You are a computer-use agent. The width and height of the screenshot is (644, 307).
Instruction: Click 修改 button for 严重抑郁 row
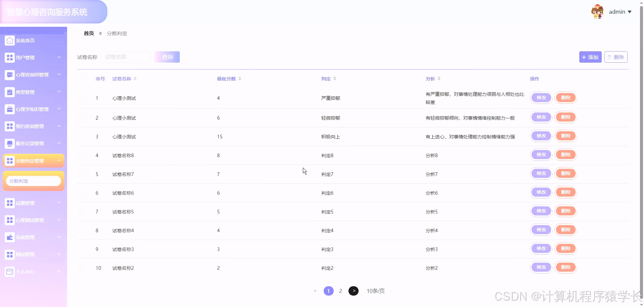541,98
